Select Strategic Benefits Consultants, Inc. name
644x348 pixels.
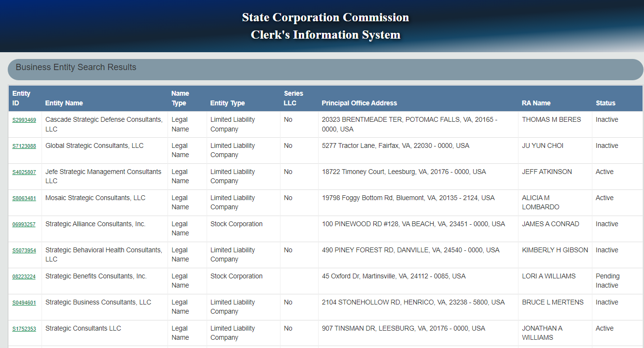click(x=96, y=276)
